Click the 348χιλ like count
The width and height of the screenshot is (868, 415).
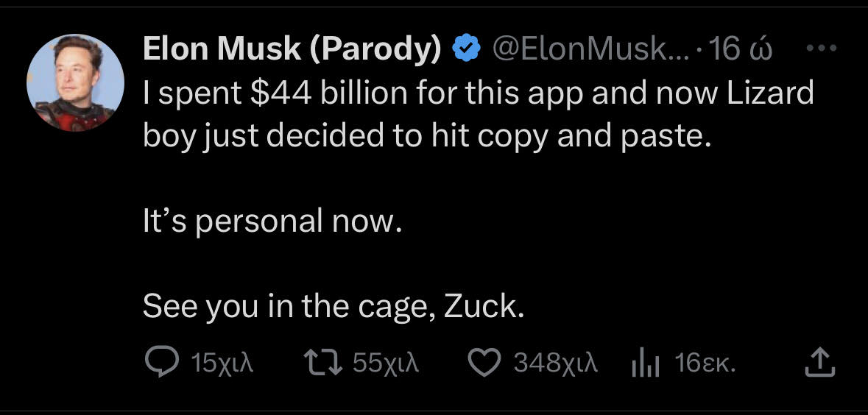pos(556,363)
